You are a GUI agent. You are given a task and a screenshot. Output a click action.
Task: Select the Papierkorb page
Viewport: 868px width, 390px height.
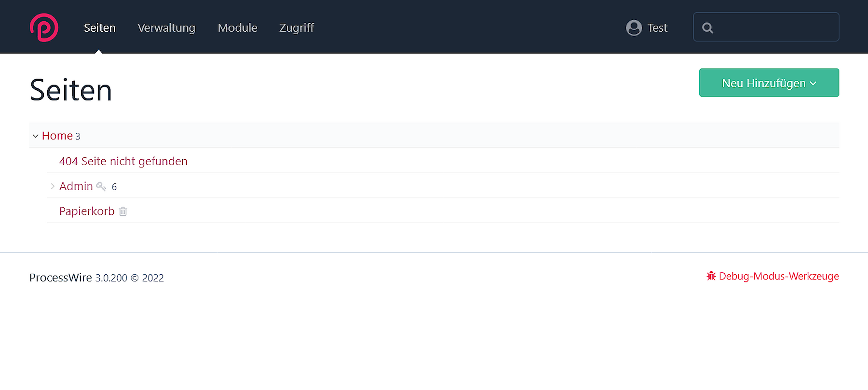pos(87,211)
